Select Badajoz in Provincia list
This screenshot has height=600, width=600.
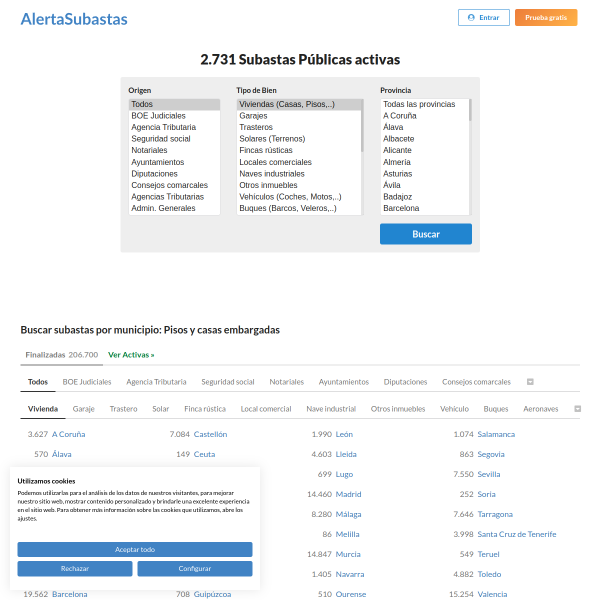(x=425, y=196)
